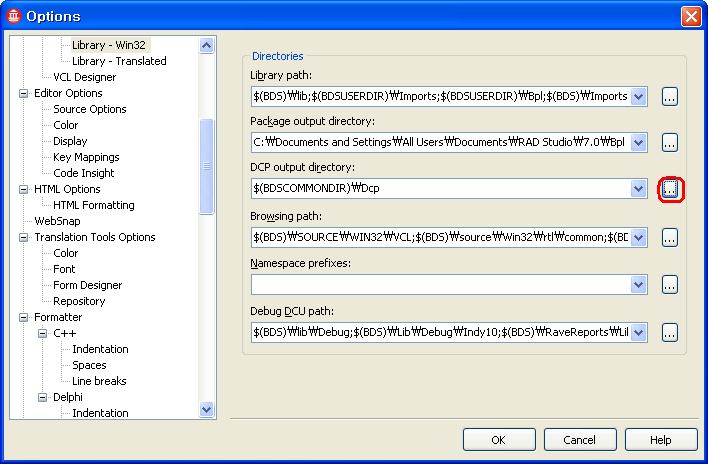
Task: Open Code Insight options
Action: point(84,173)
